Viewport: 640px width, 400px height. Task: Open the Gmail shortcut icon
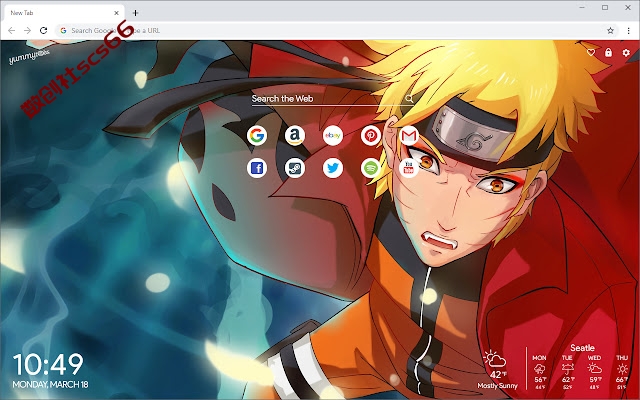click(409, 136)
